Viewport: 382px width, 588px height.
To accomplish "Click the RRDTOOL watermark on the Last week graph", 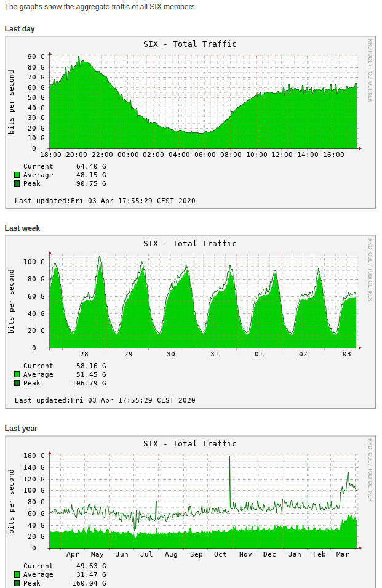I will click(370, 270).
